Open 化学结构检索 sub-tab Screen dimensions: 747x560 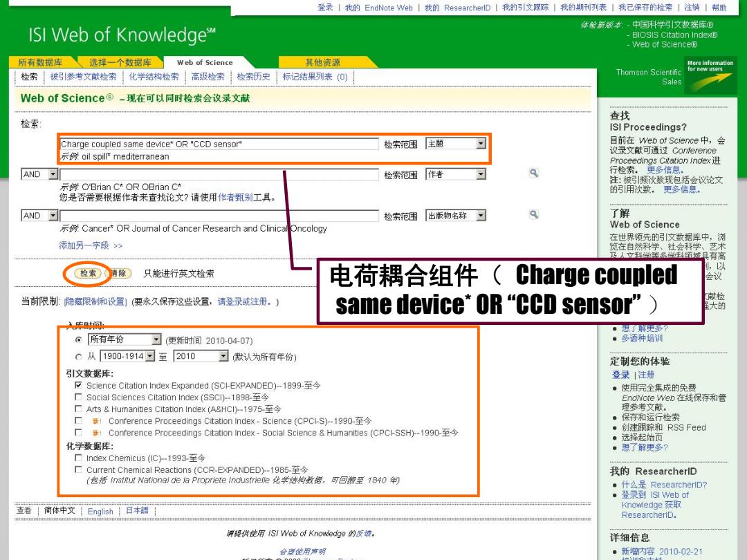pyautogui.click(x=154, y=77)
